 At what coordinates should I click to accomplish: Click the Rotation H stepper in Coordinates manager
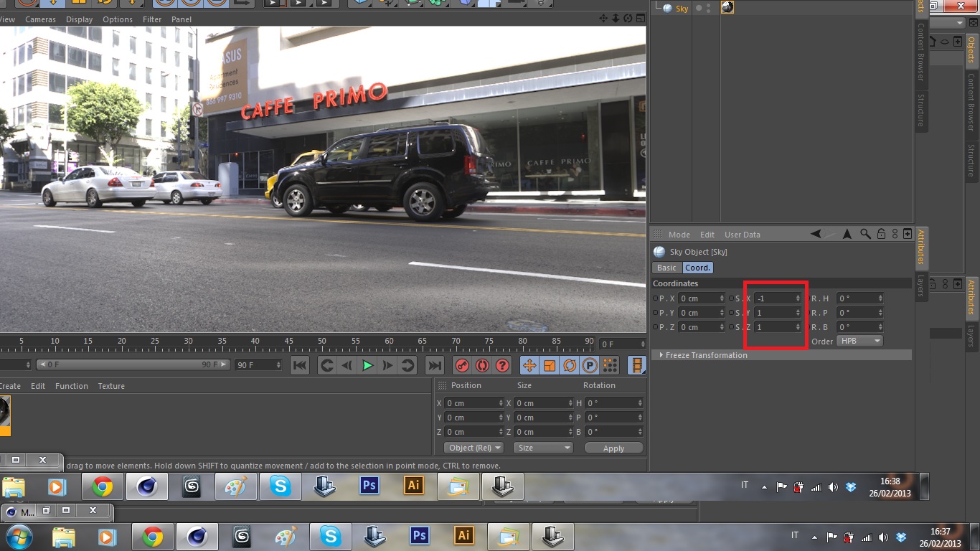click(x=640, y=403)
